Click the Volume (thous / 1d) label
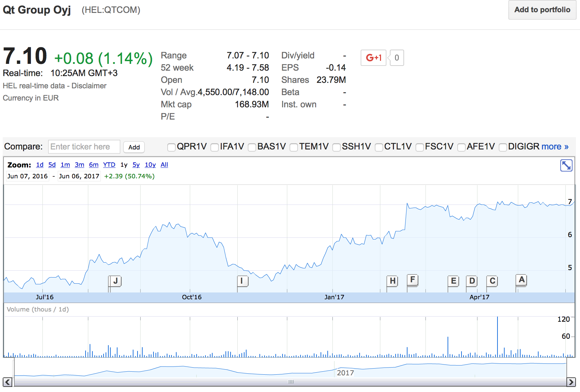 coord(38,309)
